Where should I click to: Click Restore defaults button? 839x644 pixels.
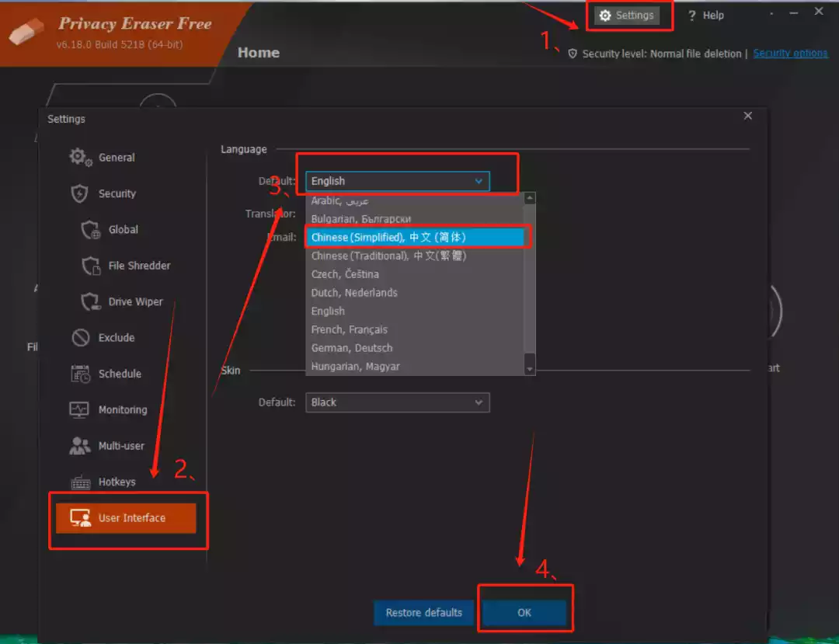[x=424, y=612]
